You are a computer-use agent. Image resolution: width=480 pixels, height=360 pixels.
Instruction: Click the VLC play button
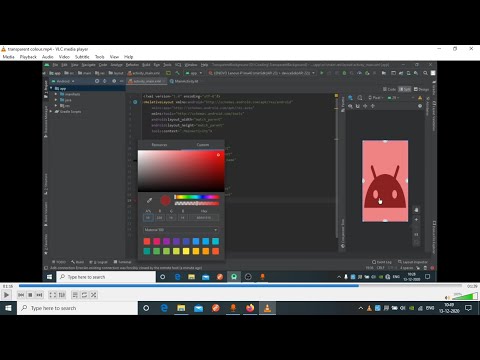tap(6, 295)
